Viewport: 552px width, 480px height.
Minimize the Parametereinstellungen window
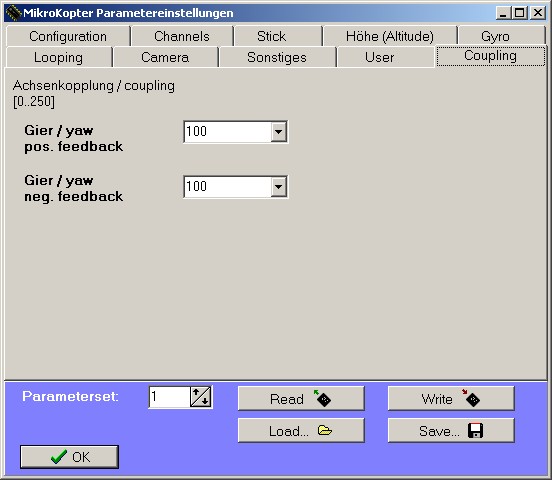[x=503, y=13]
